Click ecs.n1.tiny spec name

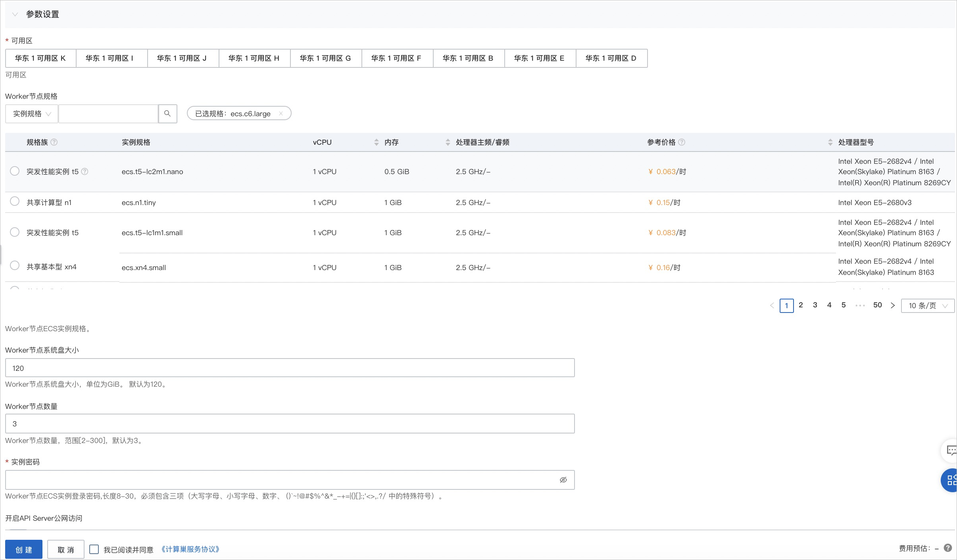[139, 203]
